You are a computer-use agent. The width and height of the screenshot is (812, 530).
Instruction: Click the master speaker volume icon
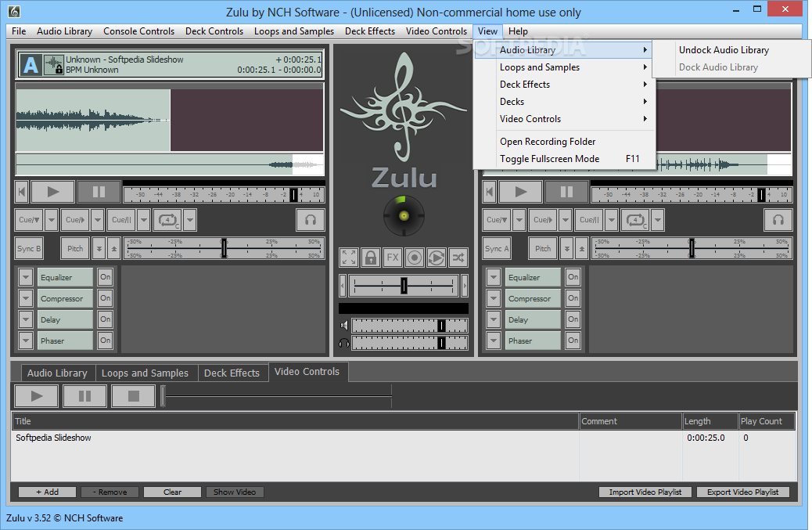(x=344, y=326)
